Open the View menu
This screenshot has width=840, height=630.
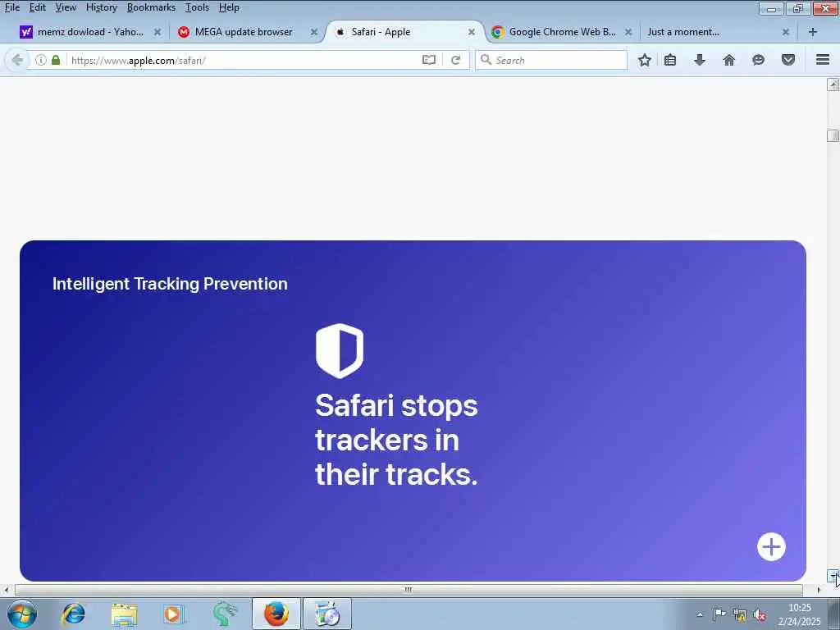(x=66, y=7)
